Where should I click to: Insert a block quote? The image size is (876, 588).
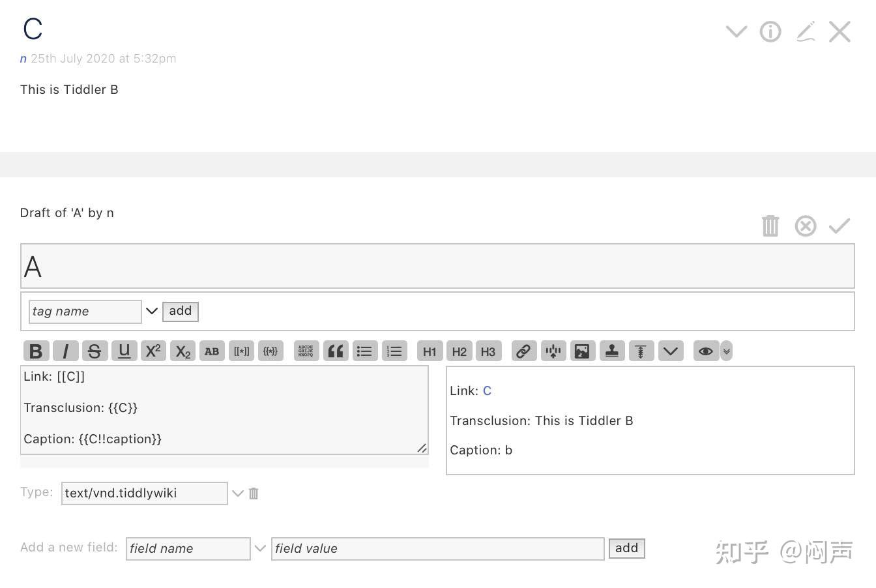tap(336, 351)
